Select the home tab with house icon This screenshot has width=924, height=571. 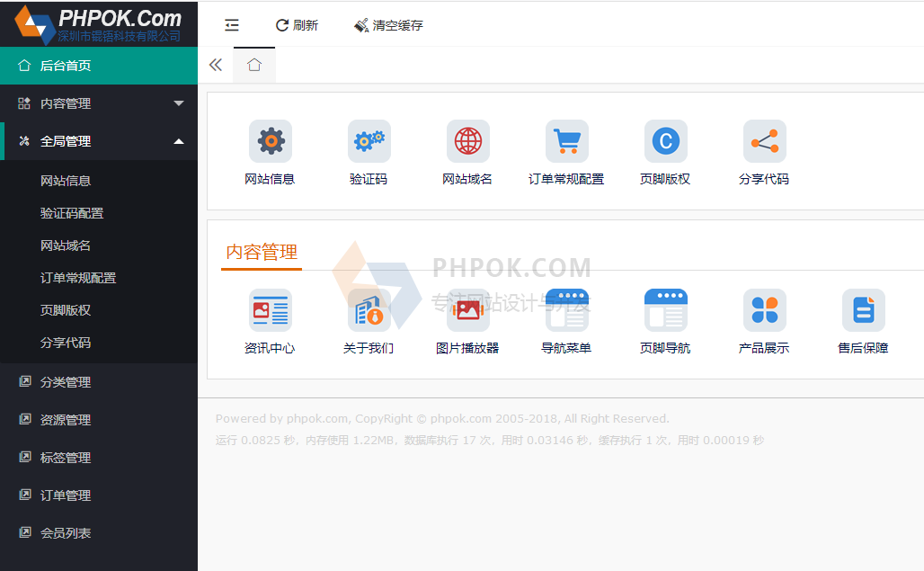tap(254, 65)
